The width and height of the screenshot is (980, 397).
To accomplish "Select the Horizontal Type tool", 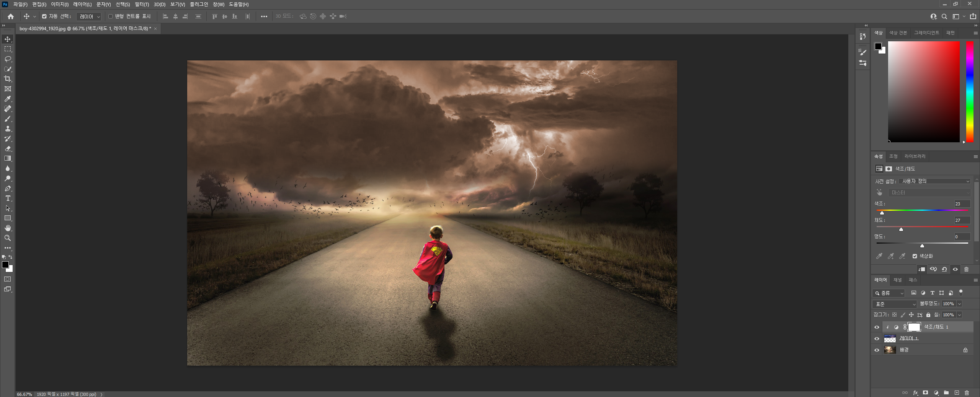I will (8, 198).
